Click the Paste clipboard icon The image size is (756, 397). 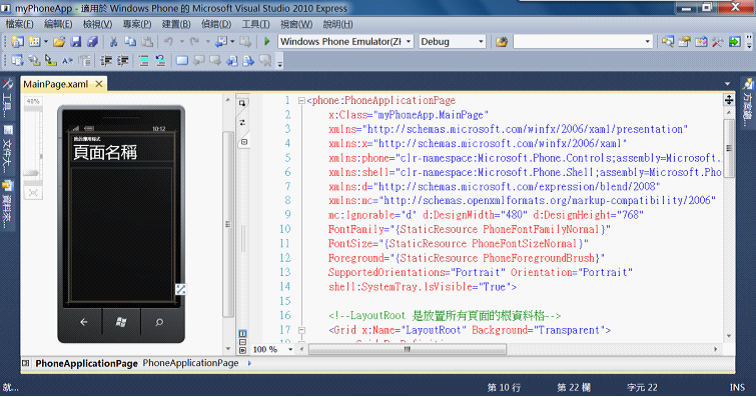tap(147, 42)
